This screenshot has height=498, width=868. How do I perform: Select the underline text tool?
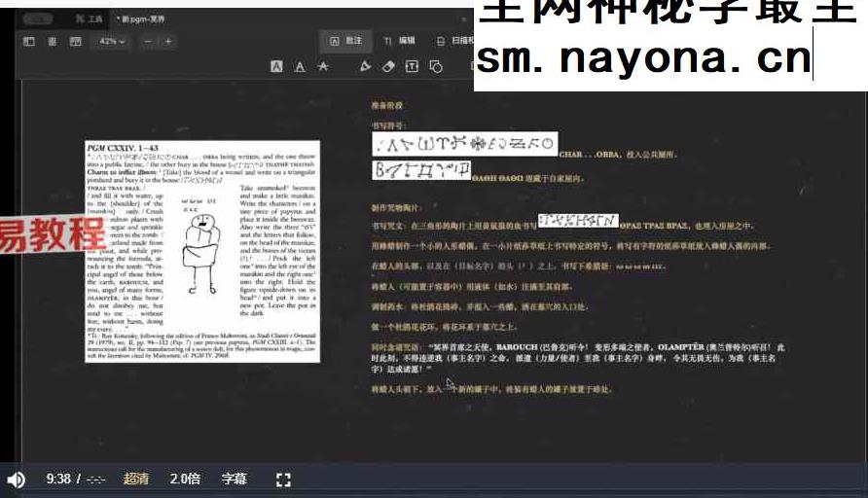(300, 67)
